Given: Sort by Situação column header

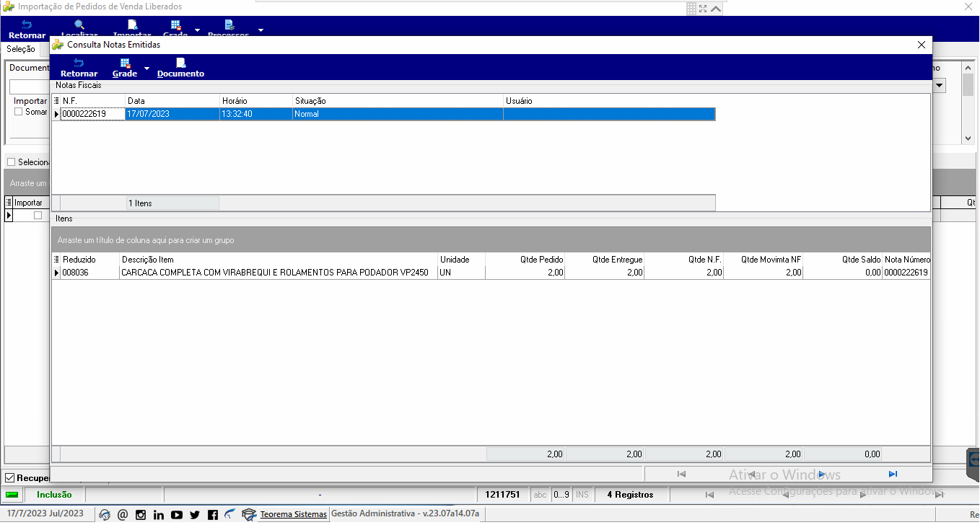Looking at the screenshot, I should pyautogui.click(x=398, y=101).
